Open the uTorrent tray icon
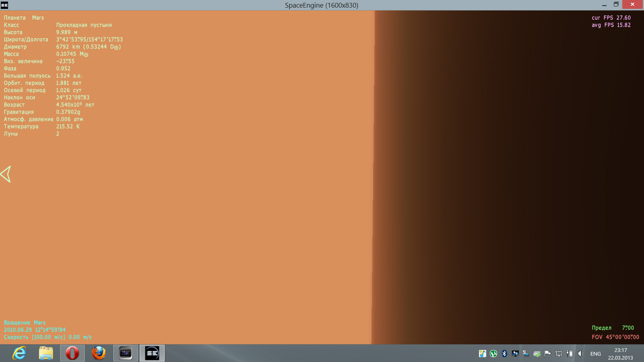 [x=493, y=354]
